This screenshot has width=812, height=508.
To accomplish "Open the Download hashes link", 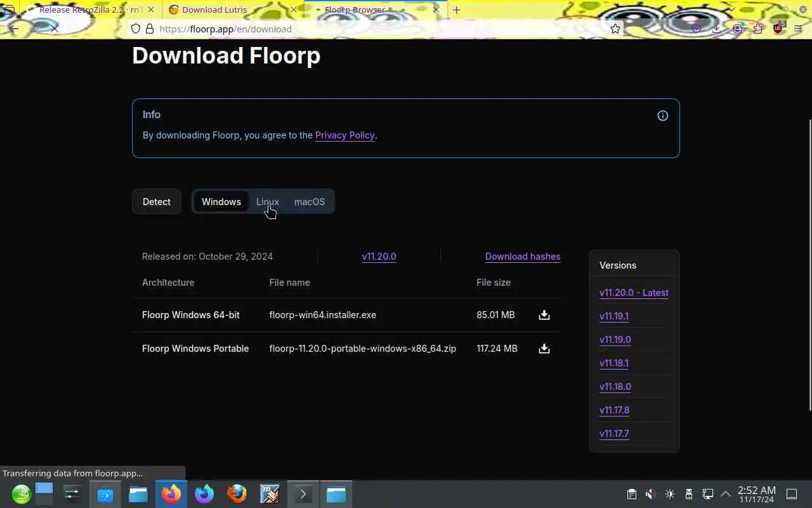I will (x=523, y=257).
